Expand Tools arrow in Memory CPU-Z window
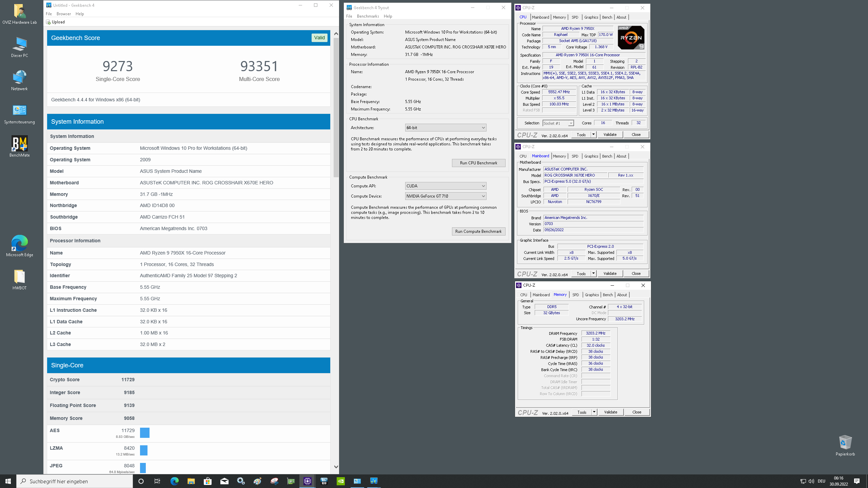The height and width of the screenshot is (488, 868). (x=594, y=412)
